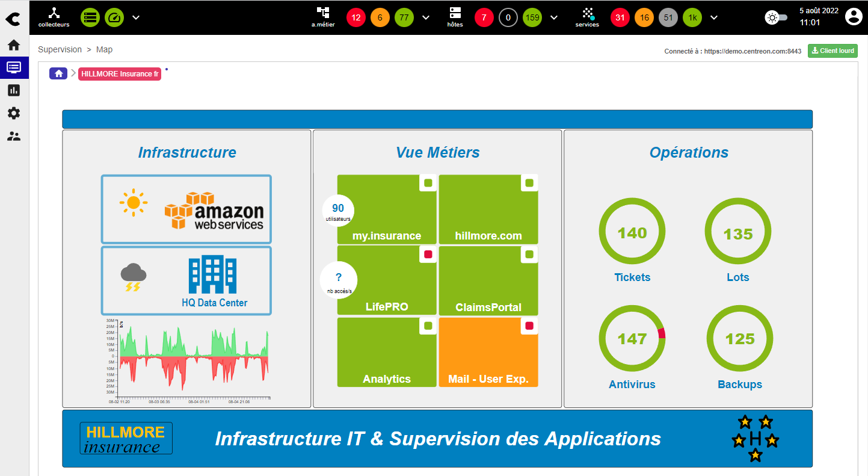Expand the collecteurs dropdown chevron
Screen dimensions: 868x476
coord(136,17)
